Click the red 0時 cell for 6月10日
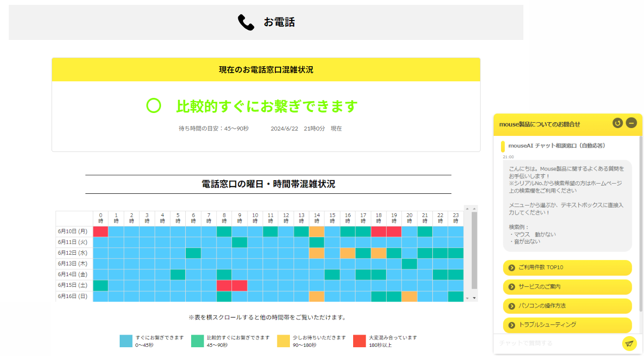This screenshot has width=644, height=356. click(x=101, y=231)
